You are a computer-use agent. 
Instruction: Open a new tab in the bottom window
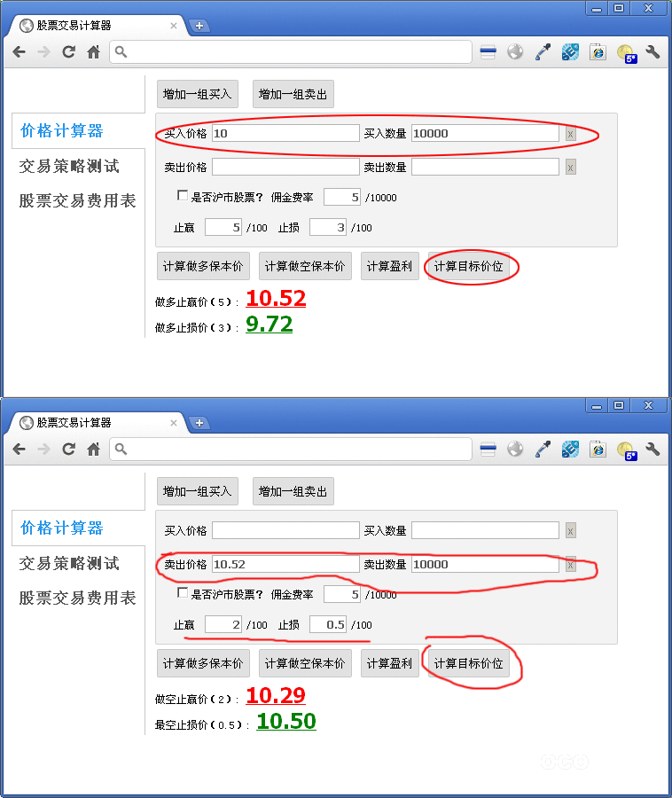pos(199,423)
